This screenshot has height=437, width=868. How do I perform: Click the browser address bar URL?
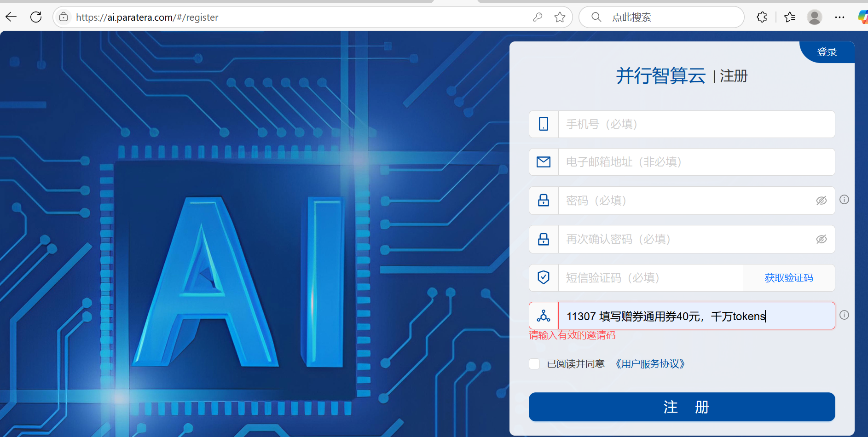pos(147,17)
